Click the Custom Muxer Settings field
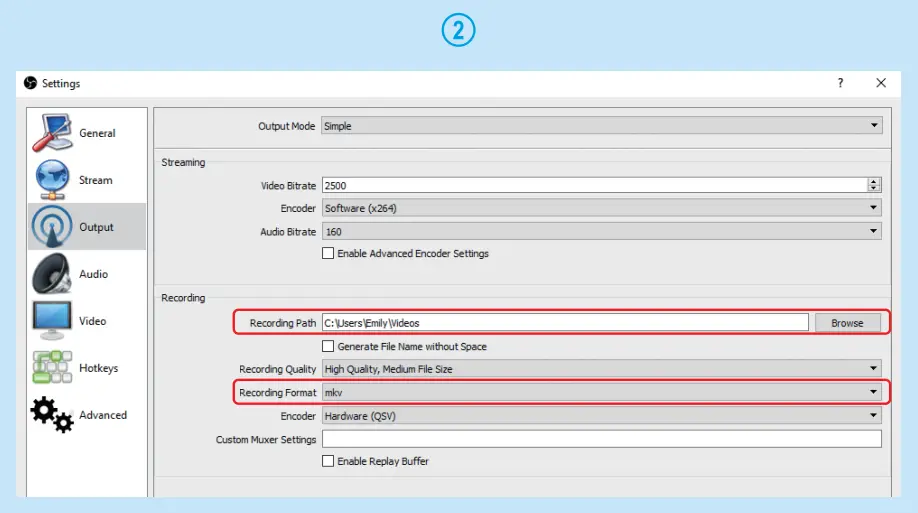This screenshot has width=918, height=513. coord(601,439)
